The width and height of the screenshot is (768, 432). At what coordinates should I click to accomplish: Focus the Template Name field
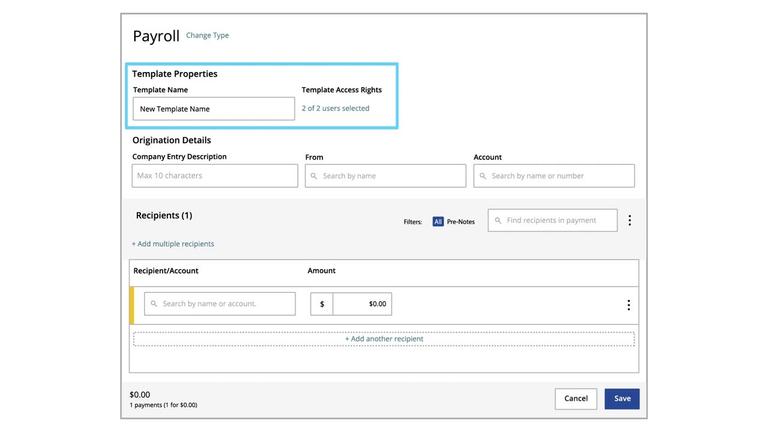[214, 109]
